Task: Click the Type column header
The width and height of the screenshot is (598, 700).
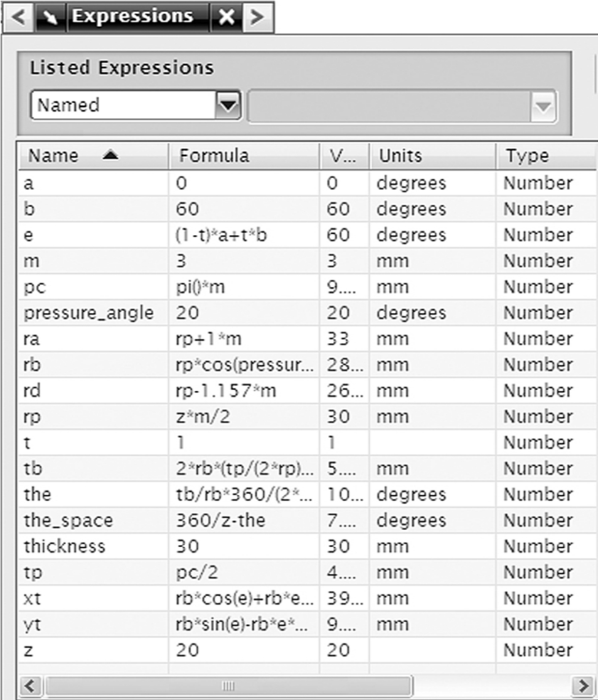Action: (x=547, y=156)
